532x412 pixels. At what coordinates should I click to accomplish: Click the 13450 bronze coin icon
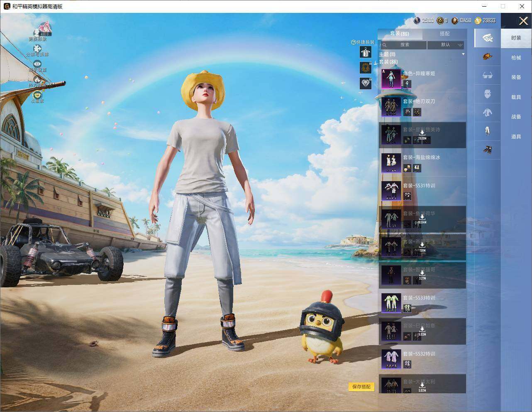coord(455,20)
